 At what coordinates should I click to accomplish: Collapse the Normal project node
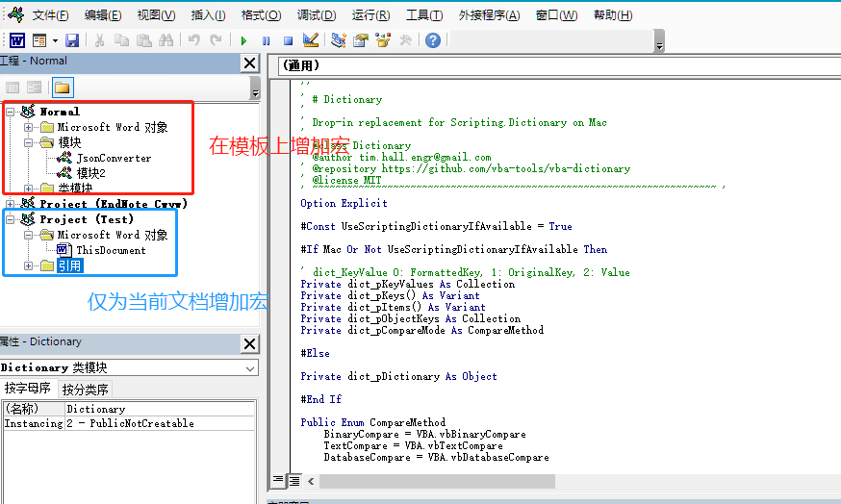(x=11, y=113)
